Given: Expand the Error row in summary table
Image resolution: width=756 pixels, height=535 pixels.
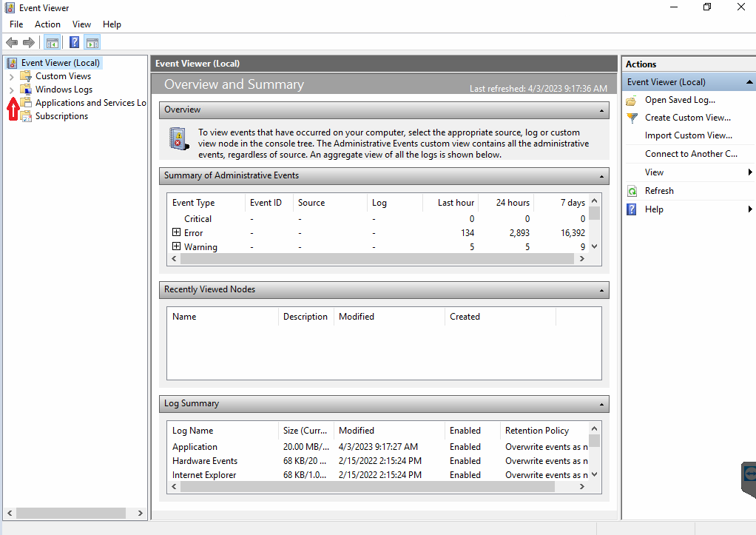Looking at the screenshot, I should (x=175, y=232).
